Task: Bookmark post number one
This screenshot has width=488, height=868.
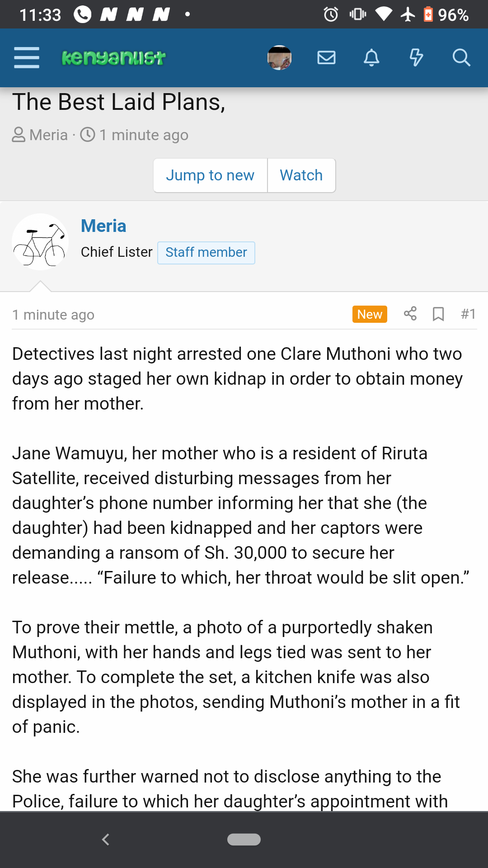Action: [438, 314]
